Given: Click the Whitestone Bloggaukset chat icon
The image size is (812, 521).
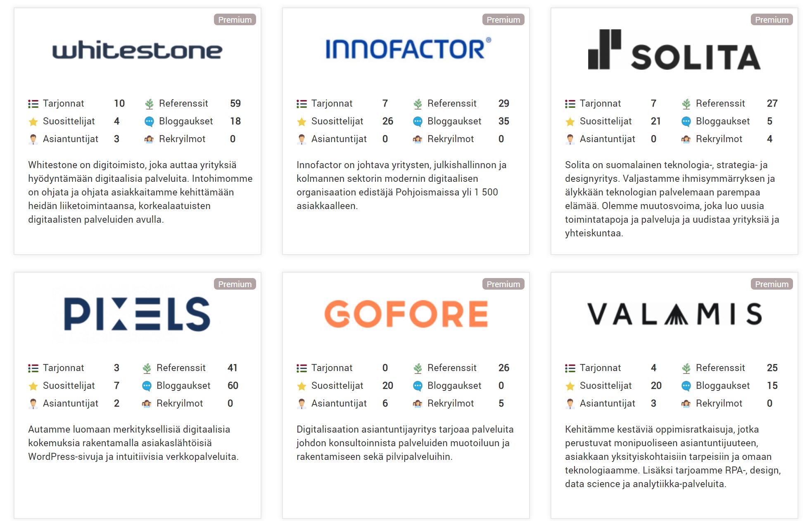Looking at the screenshot, I should [149, 121].
